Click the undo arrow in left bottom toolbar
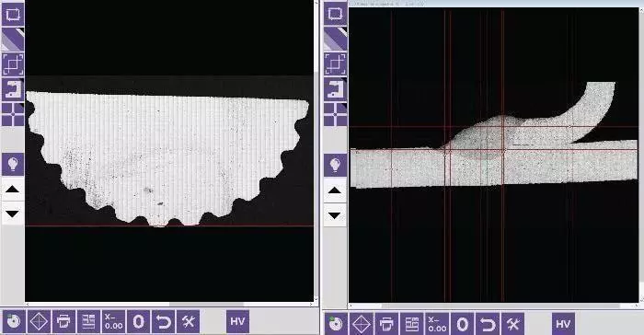 click(x=164, y=321)
